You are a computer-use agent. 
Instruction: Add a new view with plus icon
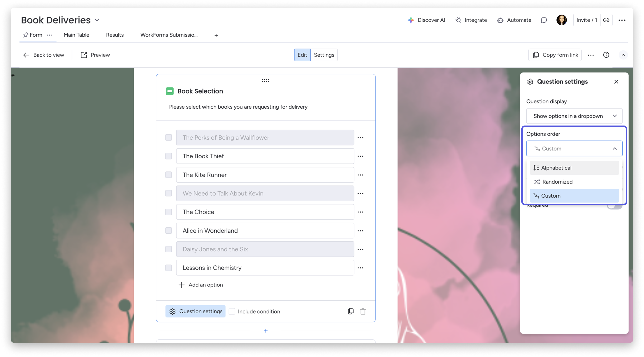tap(216, 35)
